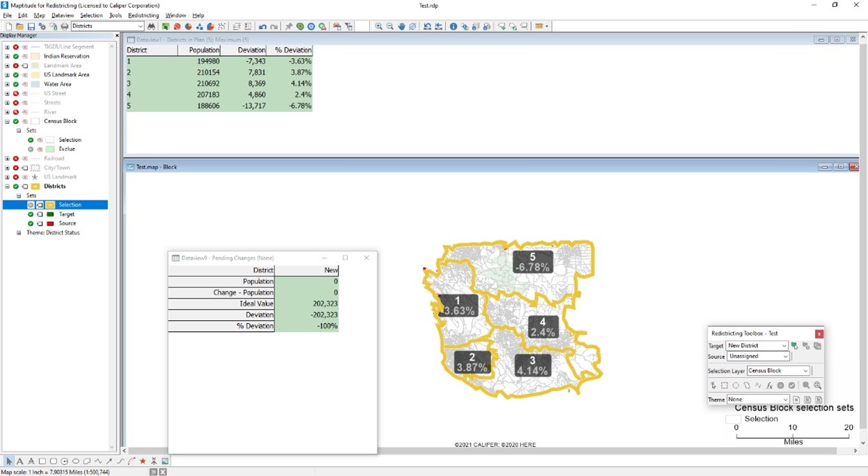Select the hand Pan tool

(402, 26)
